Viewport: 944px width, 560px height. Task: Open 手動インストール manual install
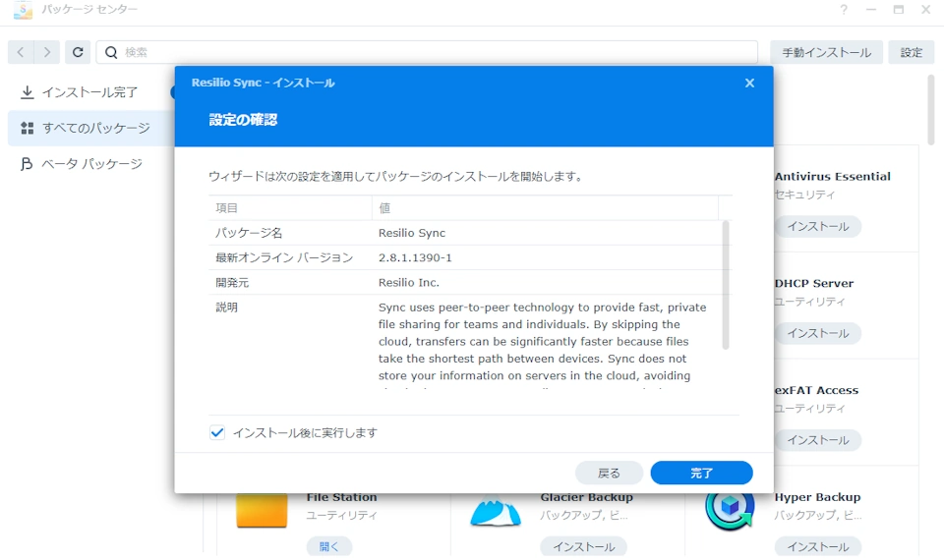(x=826, y=52)
